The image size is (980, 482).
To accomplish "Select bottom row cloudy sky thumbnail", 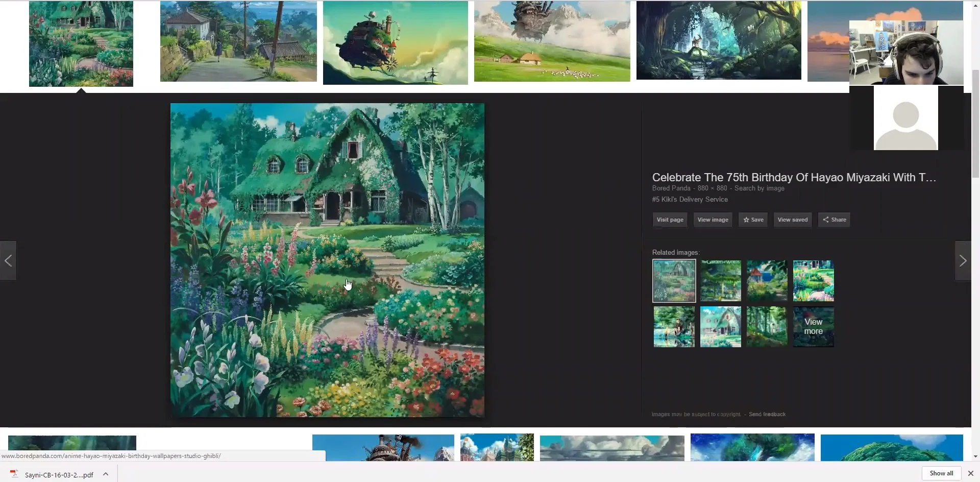I will tap(612, 448).
